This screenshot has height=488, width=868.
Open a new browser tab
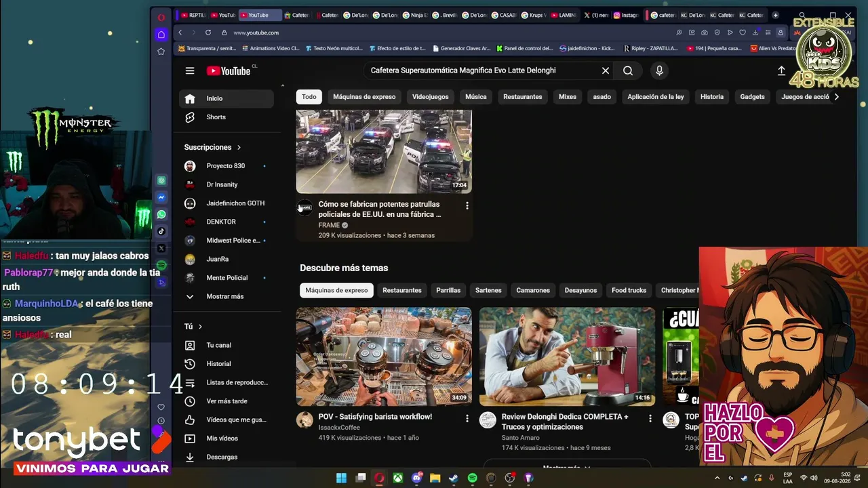pos(776,15)
